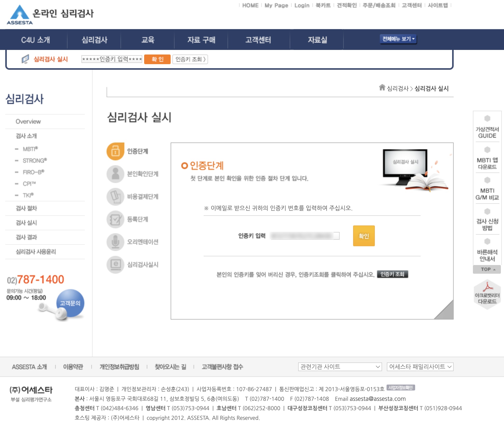Click the ASSESTA logo

(x=20, y=15)
